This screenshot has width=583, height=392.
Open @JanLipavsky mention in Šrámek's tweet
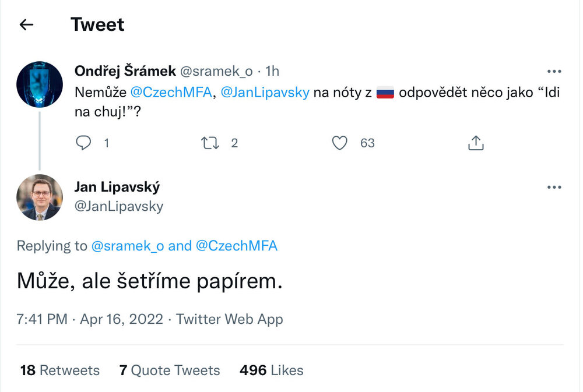(x=265, y=92)
